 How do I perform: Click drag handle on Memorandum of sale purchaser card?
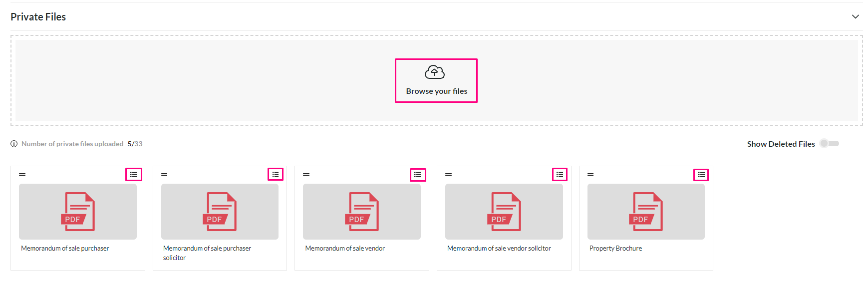pos(22,174)
